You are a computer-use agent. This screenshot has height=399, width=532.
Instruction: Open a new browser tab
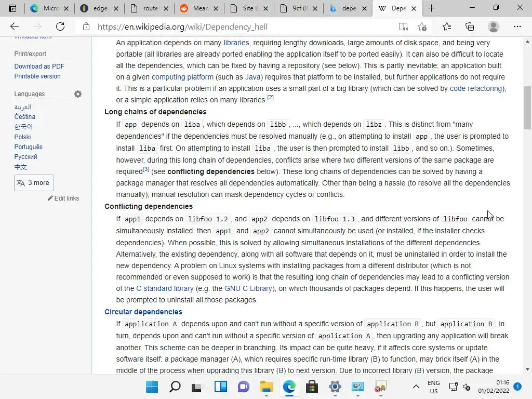pos(431,8)
